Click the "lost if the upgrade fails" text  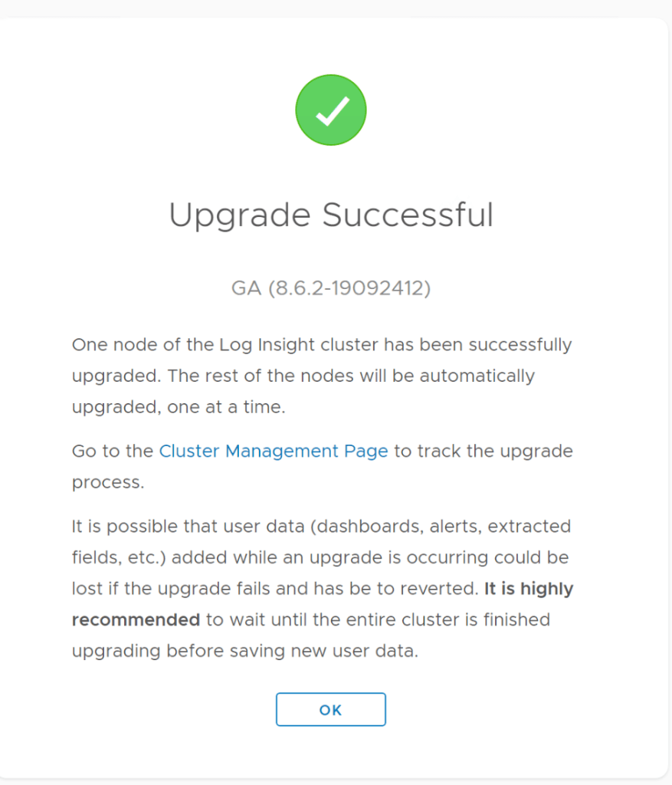pos(175,589)
